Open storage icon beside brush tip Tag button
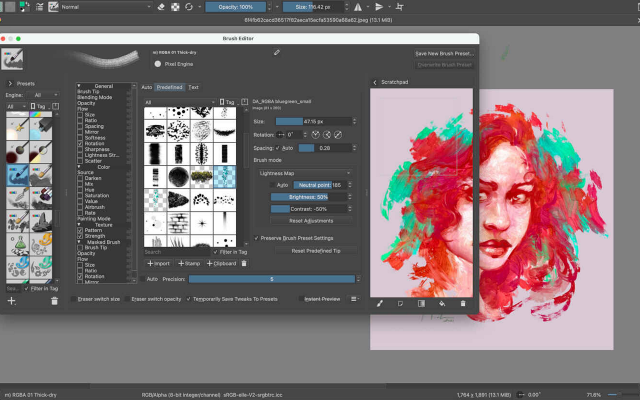640x400 pixels. coord(244,102)
